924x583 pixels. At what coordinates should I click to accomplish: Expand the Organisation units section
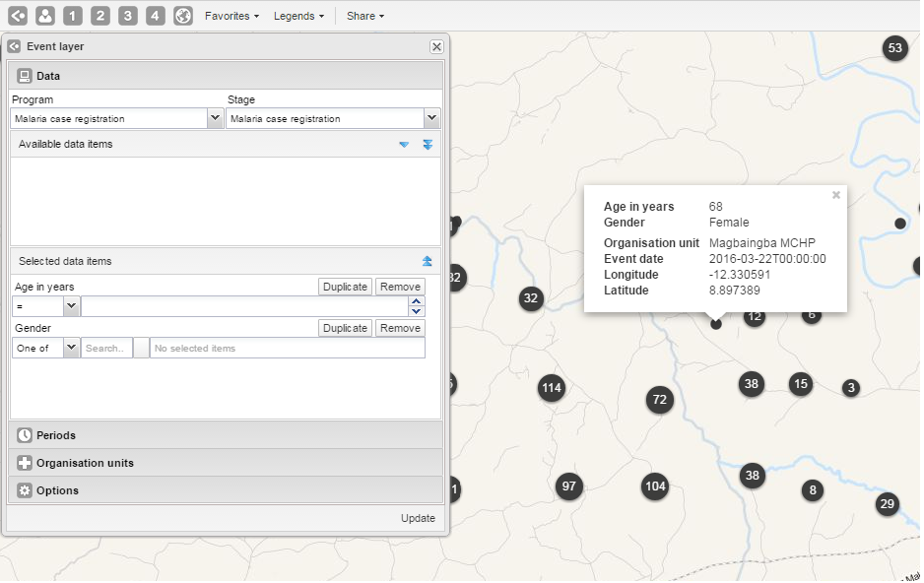(85, 463)
